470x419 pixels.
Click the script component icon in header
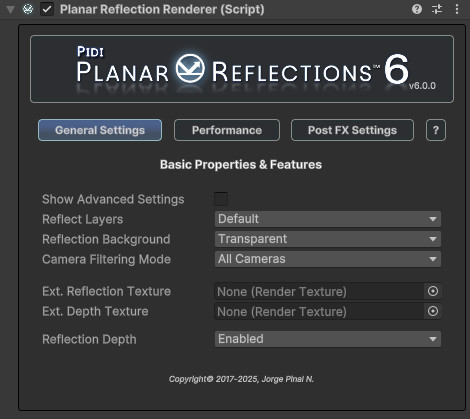28,9
